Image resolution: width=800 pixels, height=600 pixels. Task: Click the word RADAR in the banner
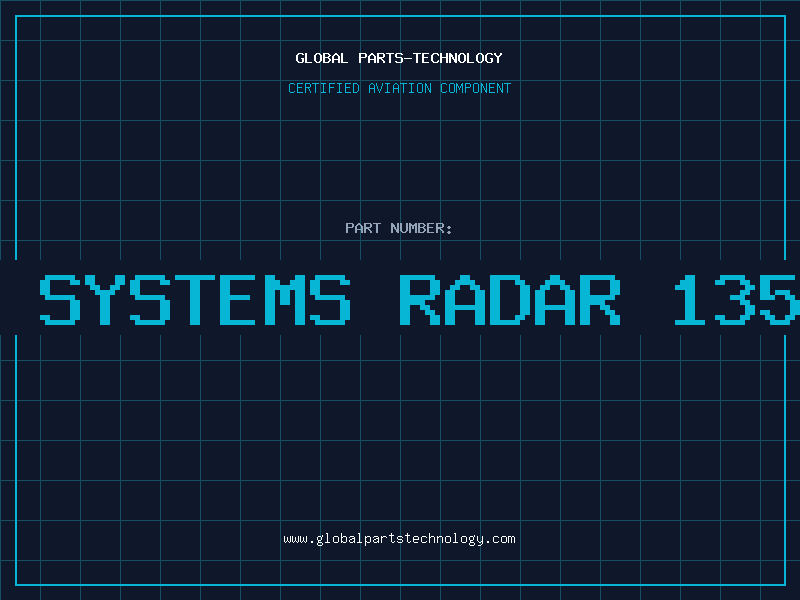[509, 299]
